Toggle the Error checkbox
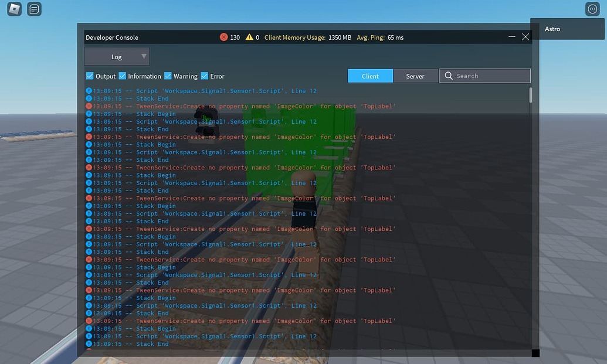The width and height of the screenshot is (607, 364). pos(205,76)
